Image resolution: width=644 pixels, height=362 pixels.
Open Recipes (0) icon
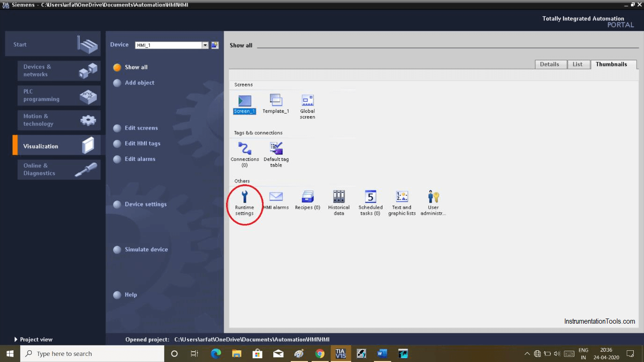[x=307, y=200]
